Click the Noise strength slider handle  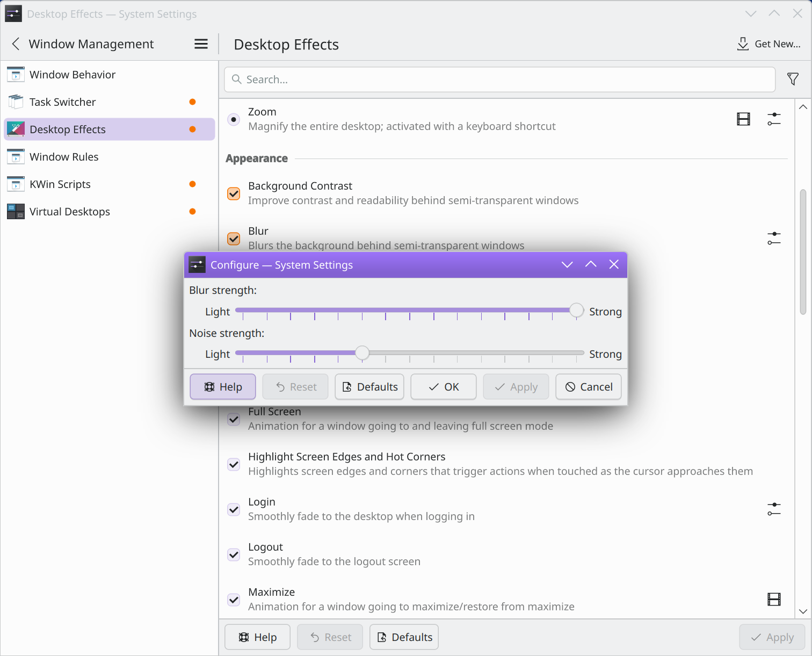(363, 353)
